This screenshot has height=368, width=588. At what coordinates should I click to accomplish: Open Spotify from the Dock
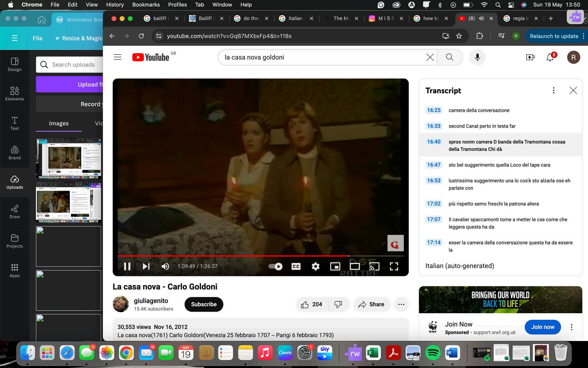(433, 352)
